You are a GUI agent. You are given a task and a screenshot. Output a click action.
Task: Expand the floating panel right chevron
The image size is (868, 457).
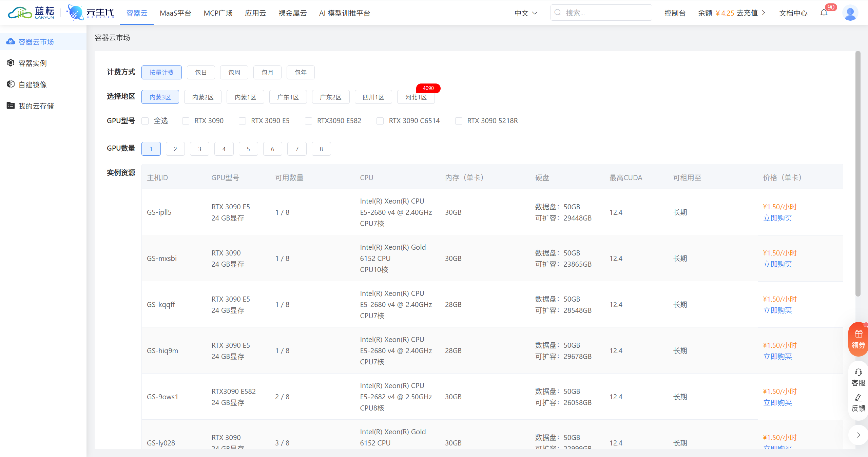click(858, 435)
